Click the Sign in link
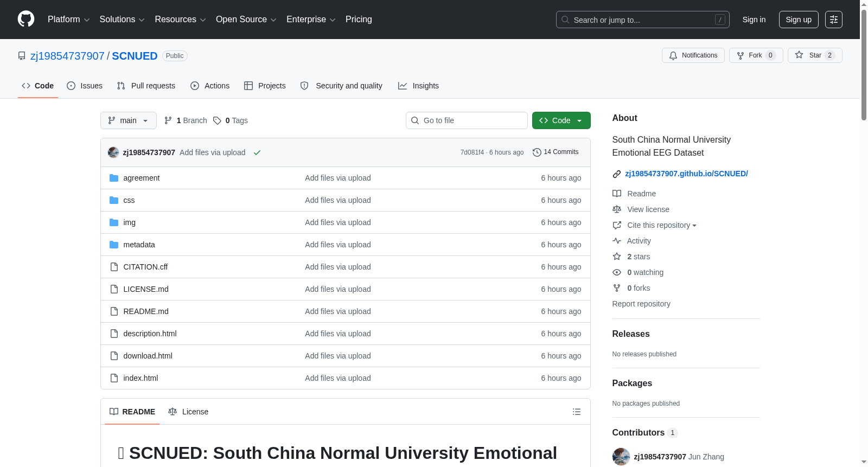The width and height of the screenshot is (868, 467). click(754, 20)
